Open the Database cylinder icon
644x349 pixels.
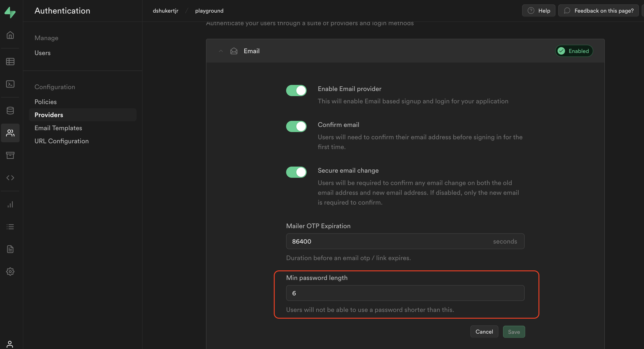coord(10,110)
